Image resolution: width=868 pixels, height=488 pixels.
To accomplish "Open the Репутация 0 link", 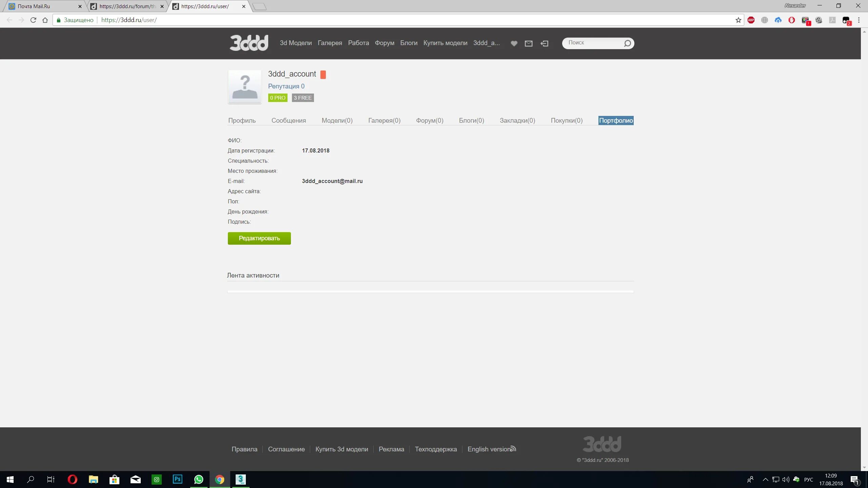I will (286, 86).
